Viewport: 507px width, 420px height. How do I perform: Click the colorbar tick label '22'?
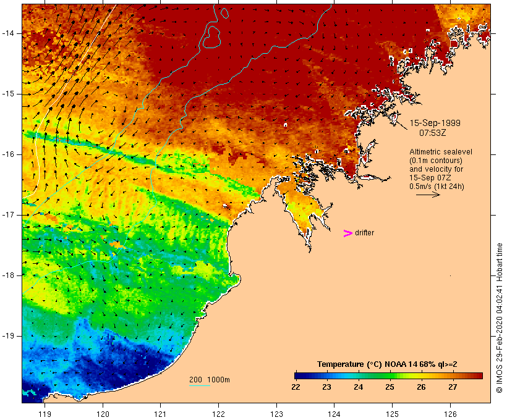tap(296, 387)
